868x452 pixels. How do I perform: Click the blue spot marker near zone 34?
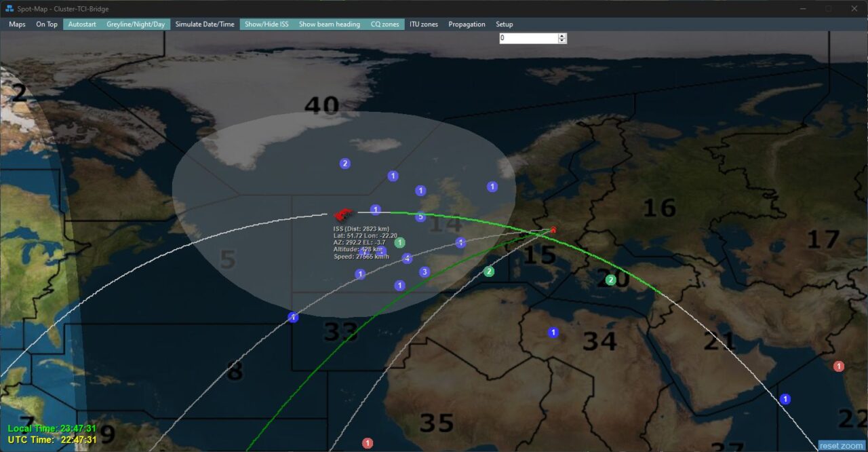[553, 333]
